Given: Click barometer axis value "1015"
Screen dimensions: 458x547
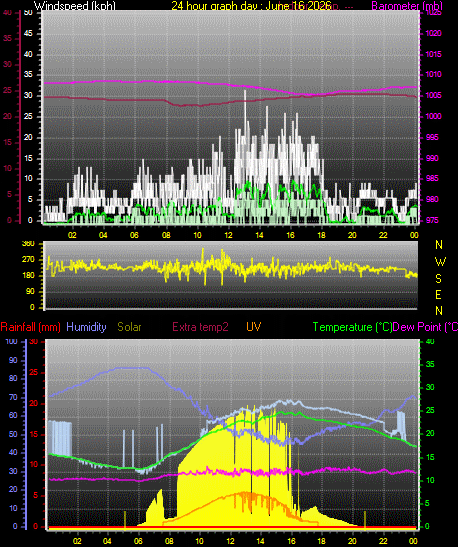Looking at the screenshot, I should 433,54.
